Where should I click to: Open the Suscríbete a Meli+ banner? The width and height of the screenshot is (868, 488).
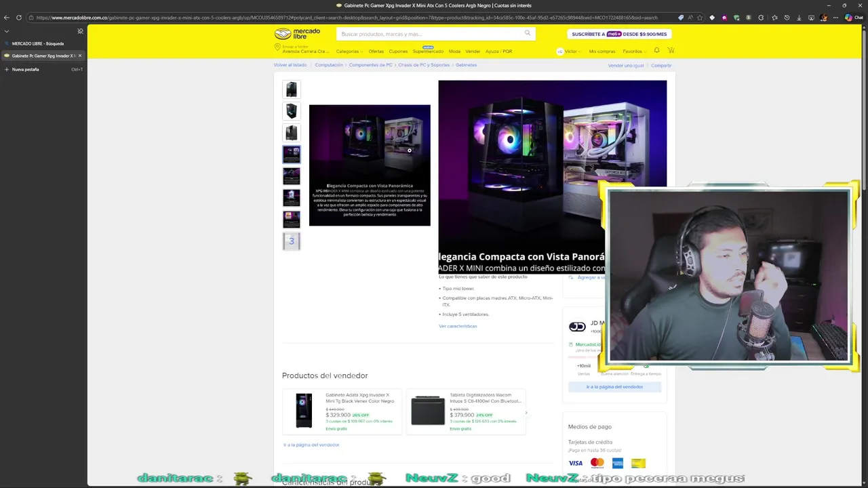pyautogui.click(x=619, y=34)
